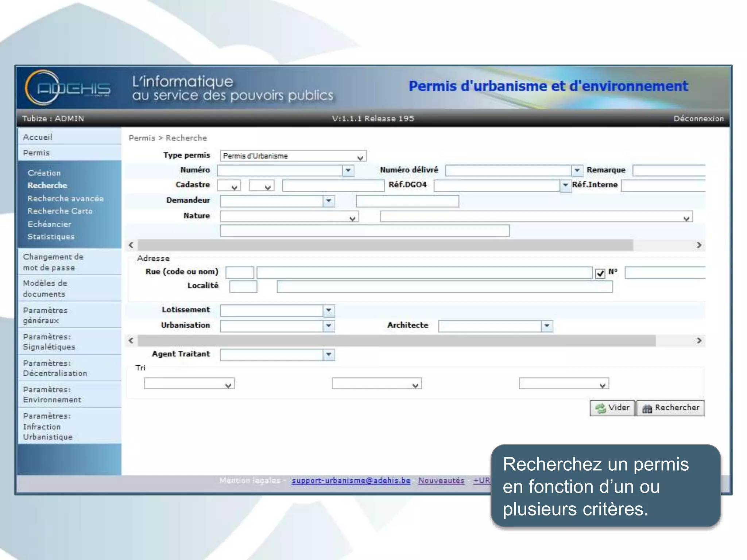Click the Rue code input box
Image resolution: width=747 pixels, height=560 pixels.
240,273
